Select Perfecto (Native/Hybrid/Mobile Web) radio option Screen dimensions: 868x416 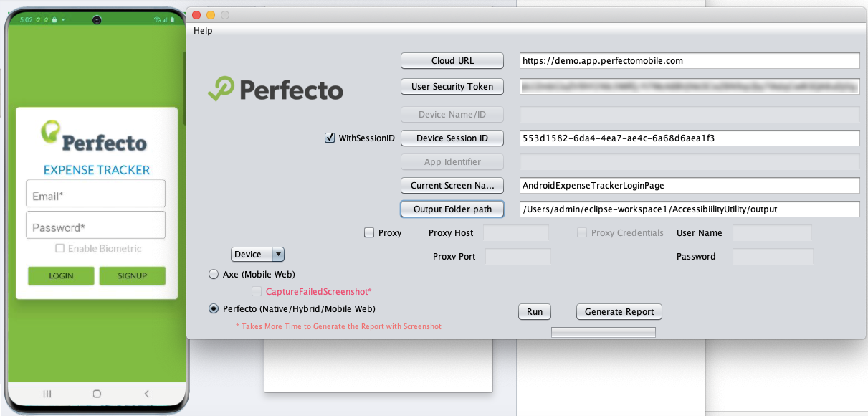[x=214, y=308]
